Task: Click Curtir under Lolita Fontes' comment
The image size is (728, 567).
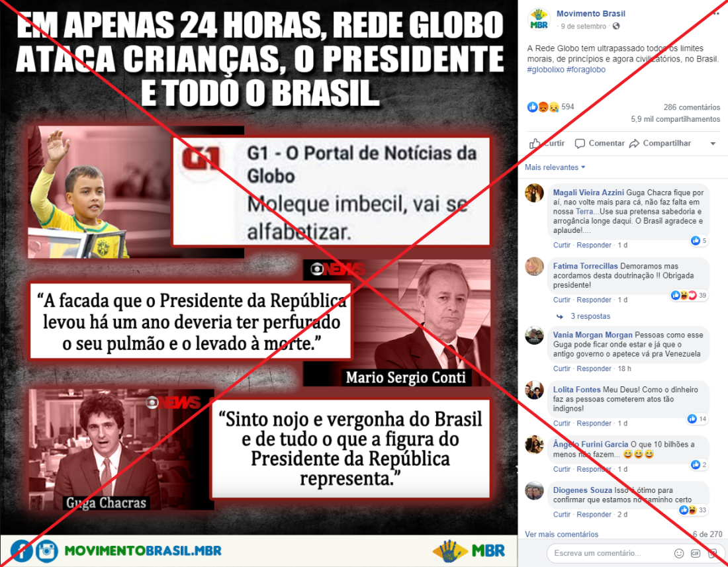Action: coord(562,423)
